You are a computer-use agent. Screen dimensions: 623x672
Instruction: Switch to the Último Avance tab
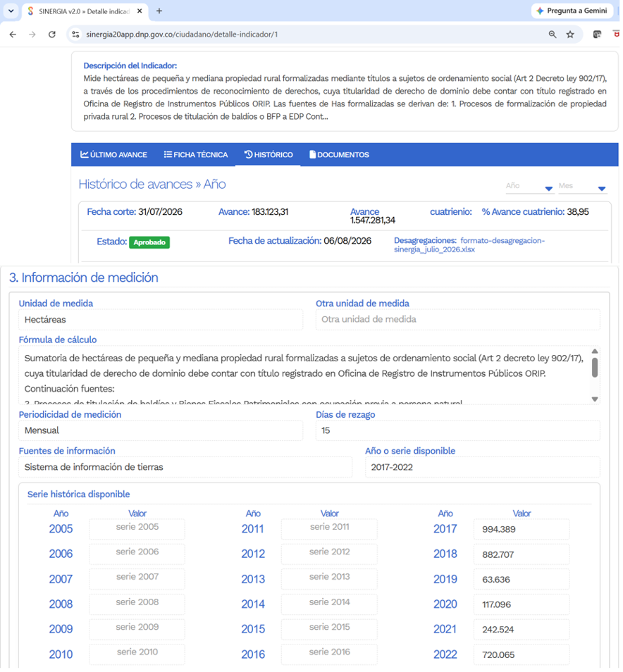[113, 155]
